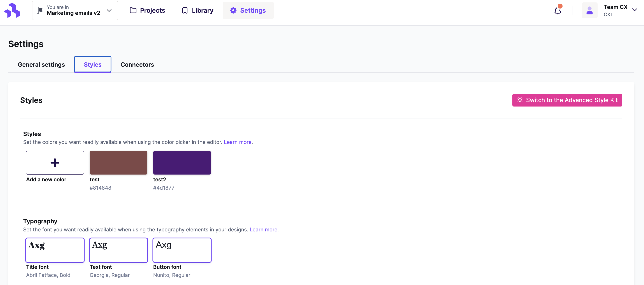Image resolution: width=644 pixels, height=285 pixels.
Task: Click the Advanced Style Kit button icon
Action: tap(520, 100)
